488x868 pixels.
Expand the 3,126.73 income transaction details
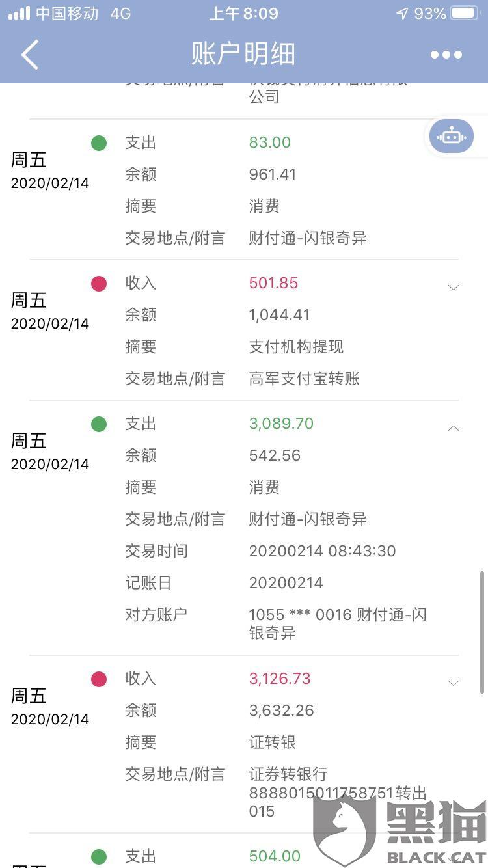(x=454, y=683)
